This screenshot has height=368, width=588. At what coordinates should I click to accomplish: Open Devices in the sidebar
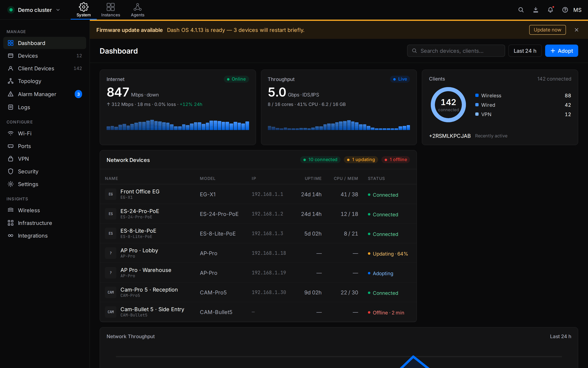pyautogui.click(x=45, y=56)
